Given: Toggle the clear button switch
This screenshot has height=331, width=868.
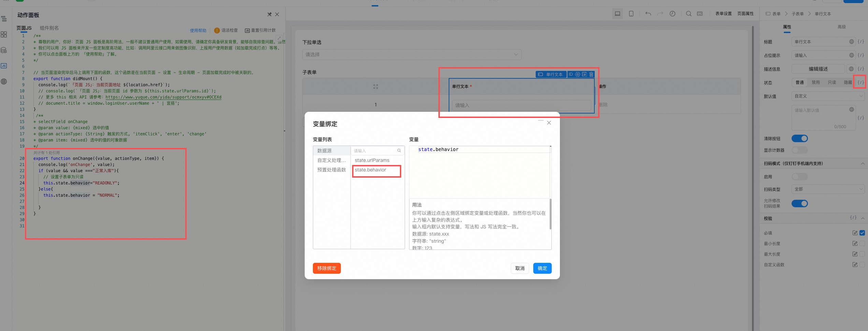Looking at the screenshot, I should point(799,138).
